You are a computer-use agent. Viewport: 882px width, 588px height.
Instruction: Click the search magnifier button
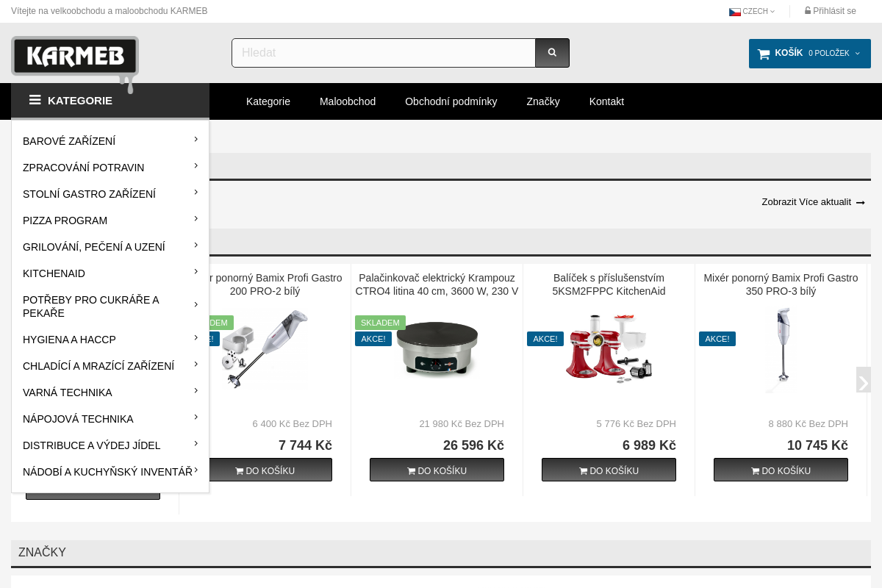[552, 53]
